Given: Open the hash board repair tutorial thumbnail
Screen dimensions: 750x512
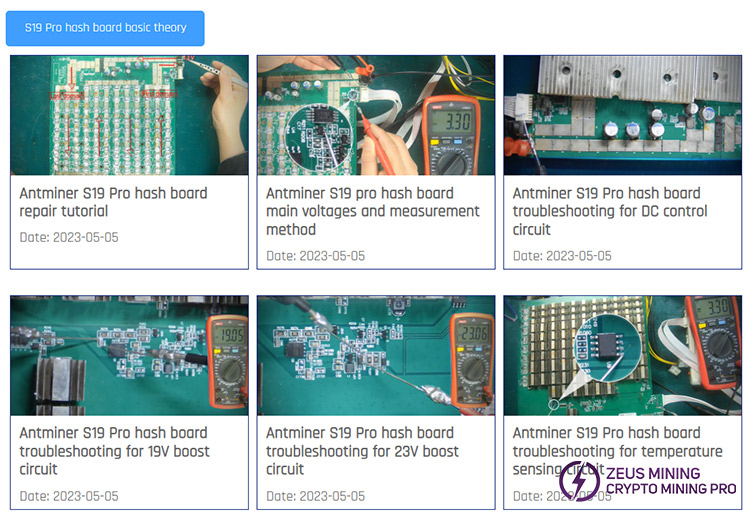Looking at the screenshot, I should pyautogui.click(x=129, y=115).
